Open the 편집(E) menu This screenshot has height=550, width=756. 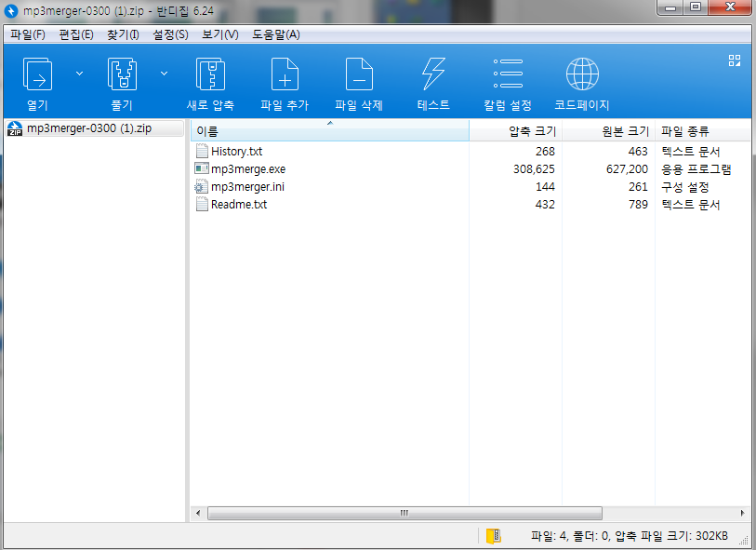point(75,34)
